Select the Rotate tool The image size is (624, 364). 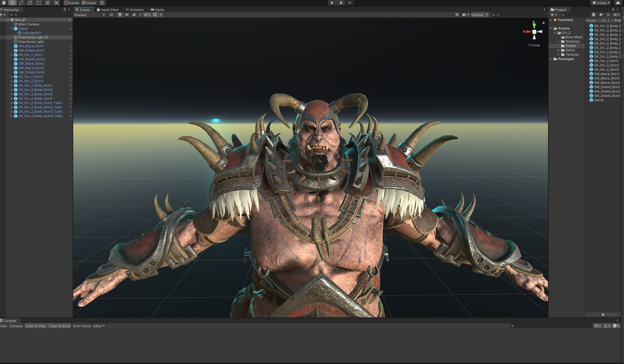21,3
